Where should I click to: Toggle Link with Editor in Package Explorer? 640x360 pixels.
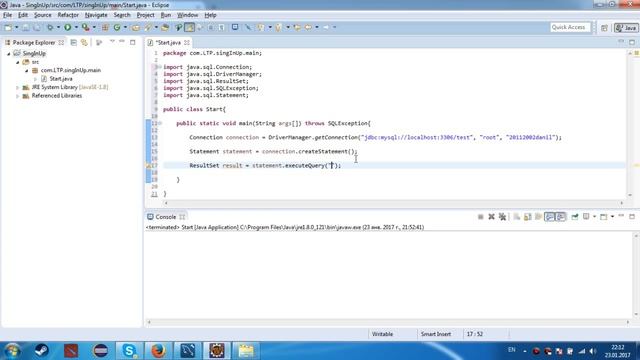(84, 42)
